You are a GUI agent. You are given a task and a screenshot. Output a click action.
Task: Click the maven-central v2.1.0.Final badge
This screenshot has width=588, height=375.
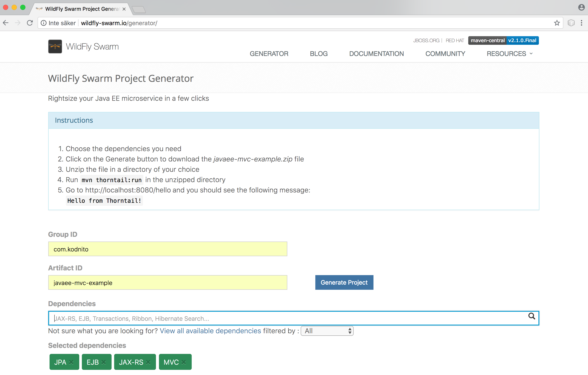coord(503,40)
